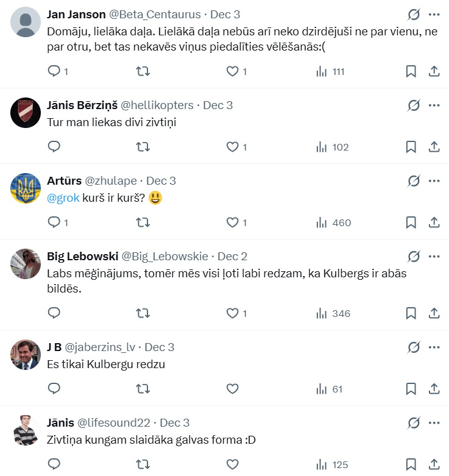Share Jānis Bērziņš's zivtiņi tweet
The height and width of the screenshot is (476, 449).
pyautogui.click(x=434, y=147)
